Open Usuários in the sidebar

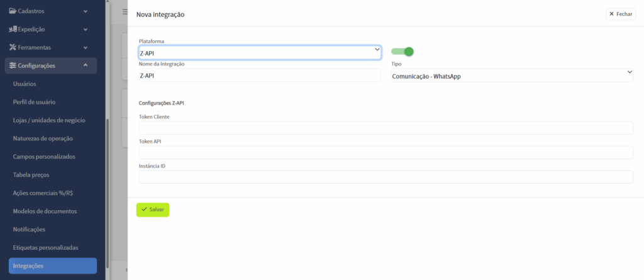[x=25, y=84]
